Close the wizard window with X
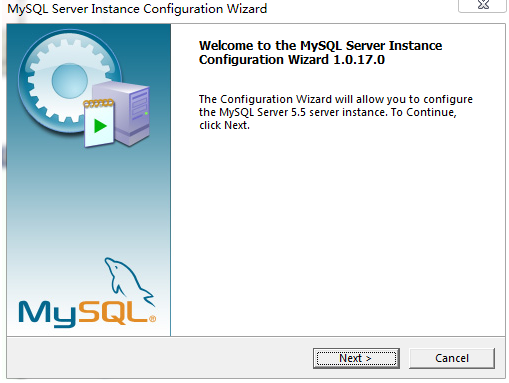This screenshot has width=509, height=383. [483, 5]
